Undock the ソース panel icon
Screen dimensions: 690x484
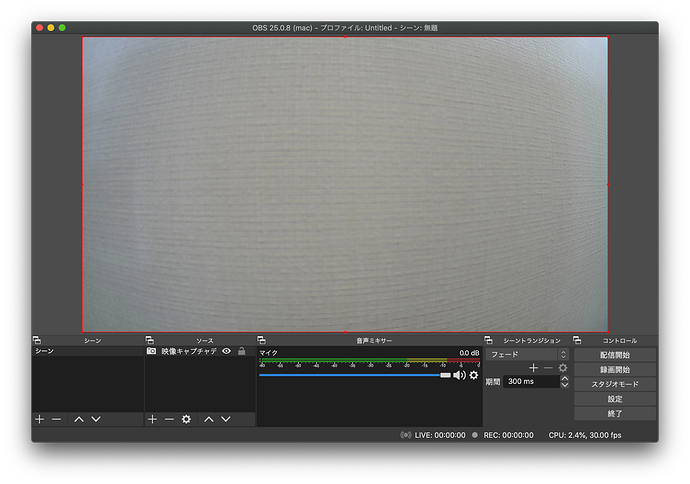point(150,340)
